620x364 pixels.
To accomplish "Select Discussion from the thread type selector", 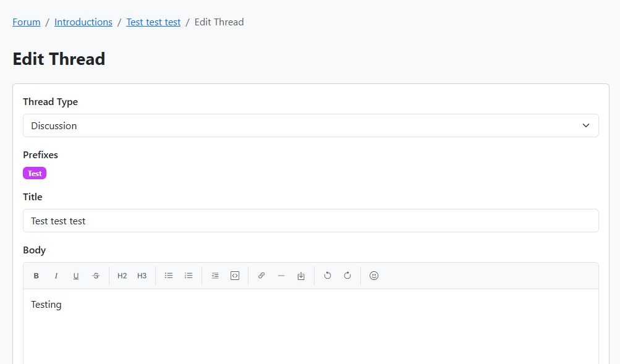I will click(310, 125).
